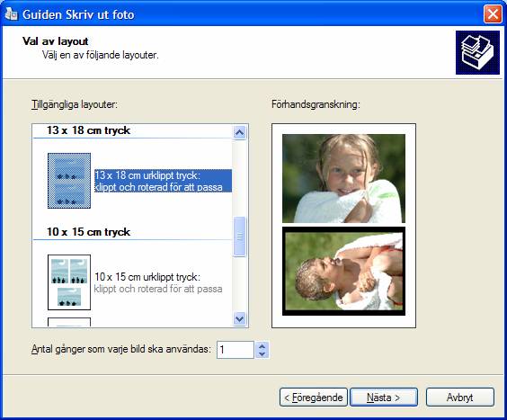Screen dimensions: 507x420
Task: Click the printer icon in header
Action: (x=477, y=53)
